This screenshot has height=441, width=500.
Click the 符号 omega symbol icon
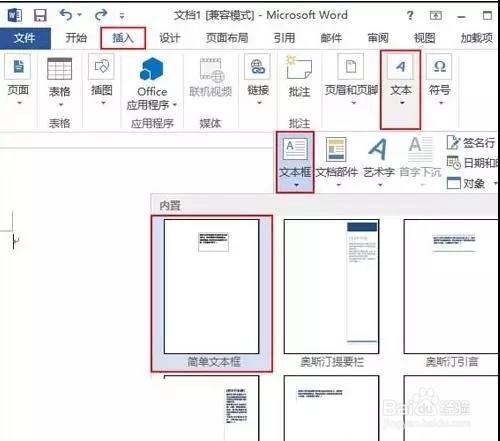tap(439, 67)
